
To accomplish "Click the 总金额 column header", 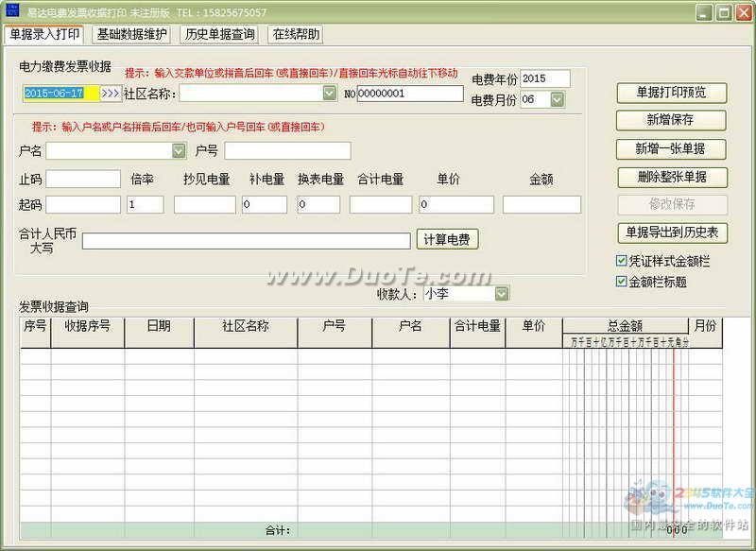I will point(626,326).
